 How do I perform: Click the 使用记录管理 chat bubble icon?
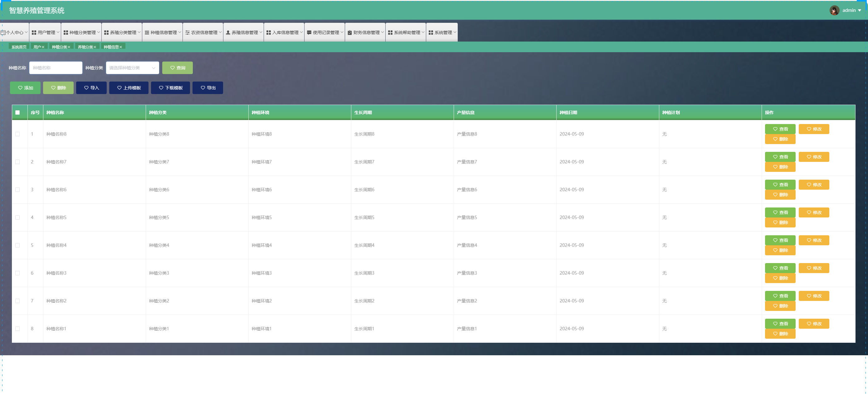click(x=309, y=32)
